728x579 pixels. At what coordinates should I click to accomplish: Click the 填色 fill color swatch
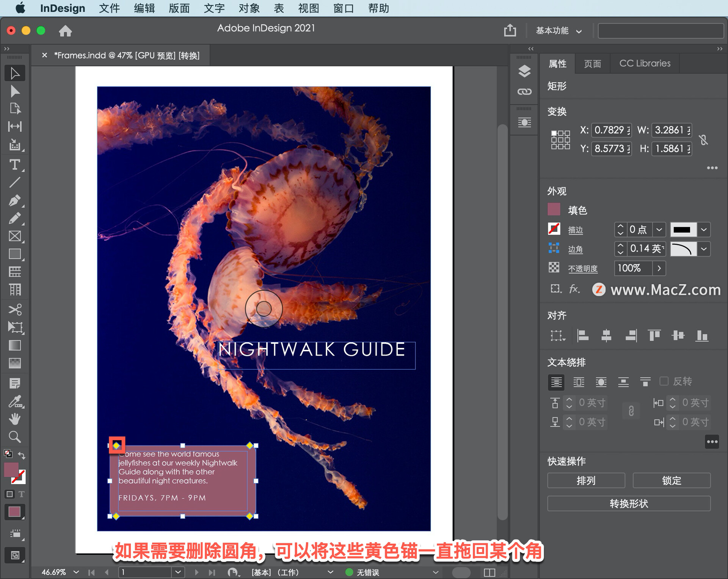pyautogui.click(x=554, y=209)
